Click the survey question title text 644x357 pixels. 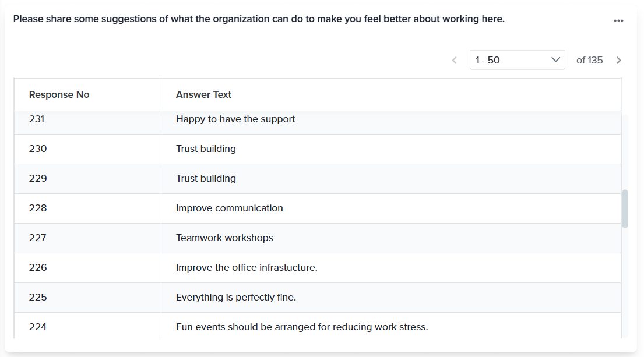pos(259,19)
